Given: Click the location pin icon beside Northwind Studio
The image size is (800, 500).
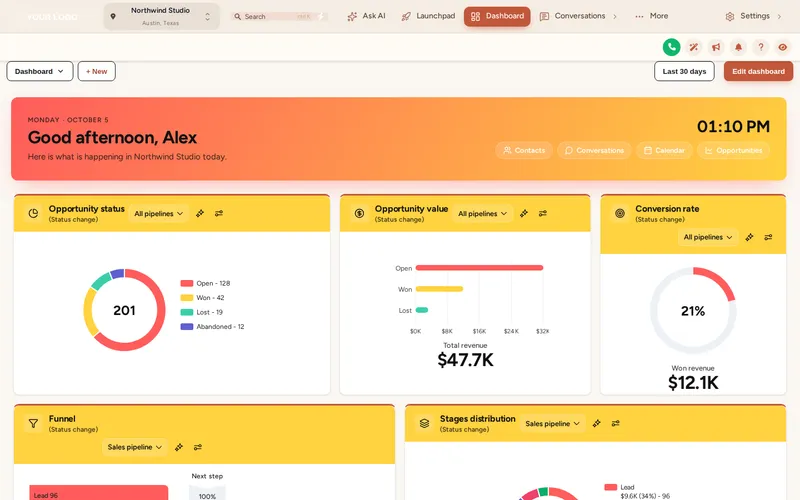Looking at the screenshot, I should 113,16.
